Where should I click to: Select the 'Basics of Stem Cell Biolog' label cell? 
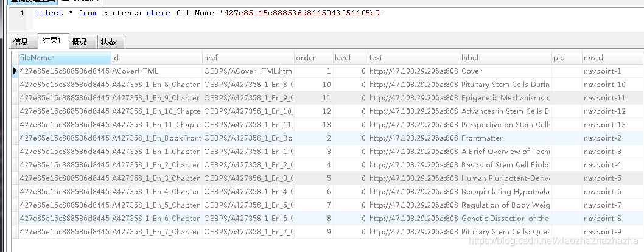tap(506, 164)
